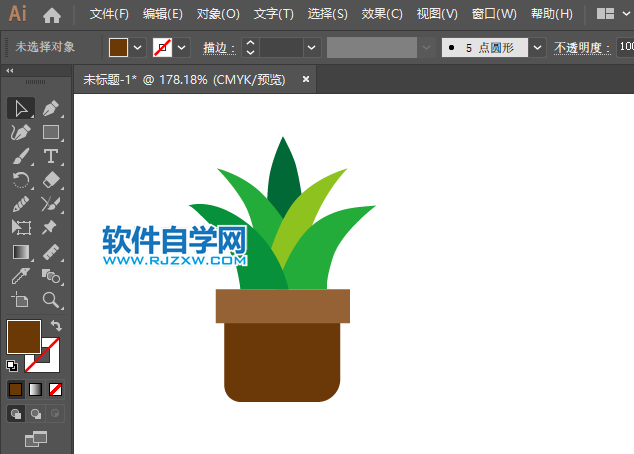Screen dimensions: 634x454
Task: Select the Rotate tool
Action: [x=21, y=180]
